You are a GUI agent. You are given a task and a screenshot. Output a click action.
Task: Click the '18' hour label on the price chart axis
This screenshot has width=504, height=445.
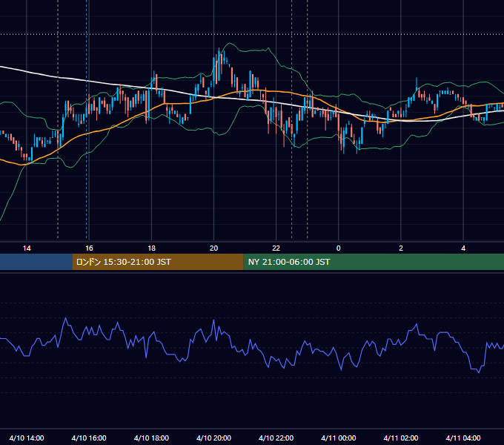click(x=151, y=248)
